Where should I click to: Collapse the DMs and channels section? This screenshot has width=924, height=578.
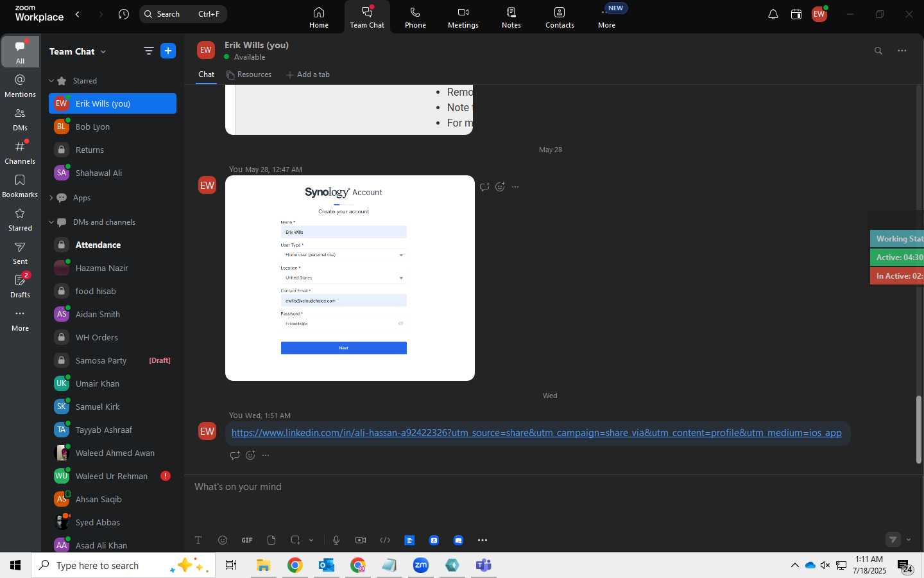[51, 222]
